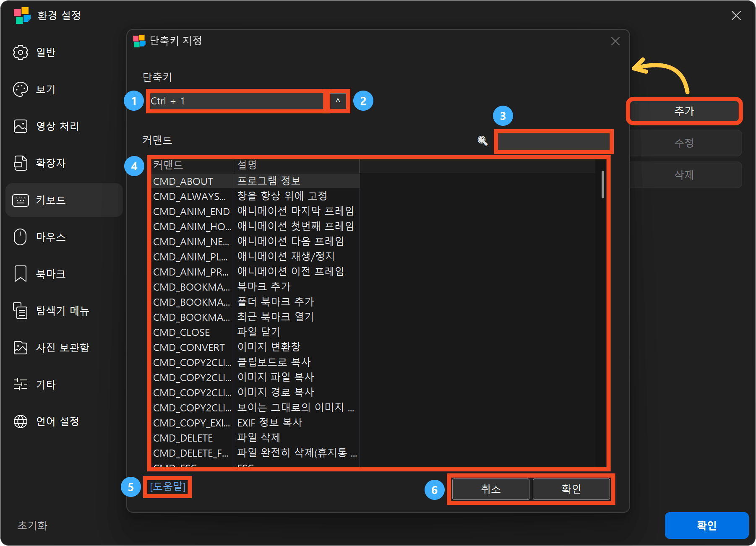Screen dimensions: 756x546
Task: Click the command list vertical scrollbar
Action: 602,185
